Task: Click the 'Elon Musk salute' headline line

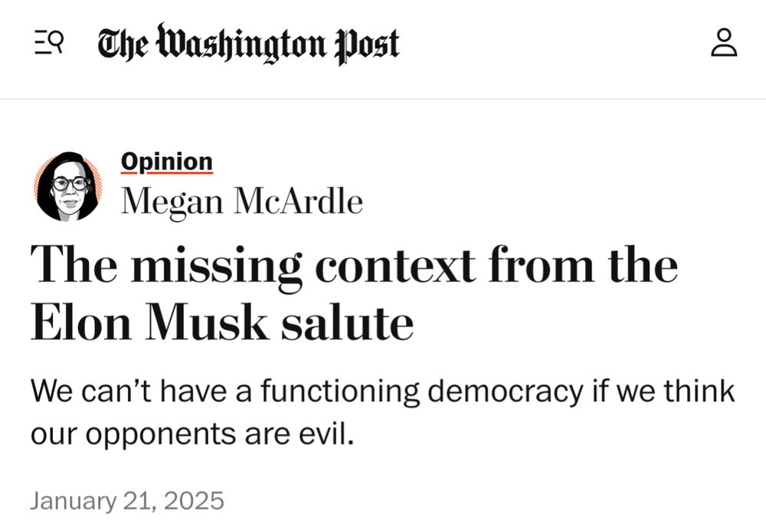Action: [x=222, y=323]
